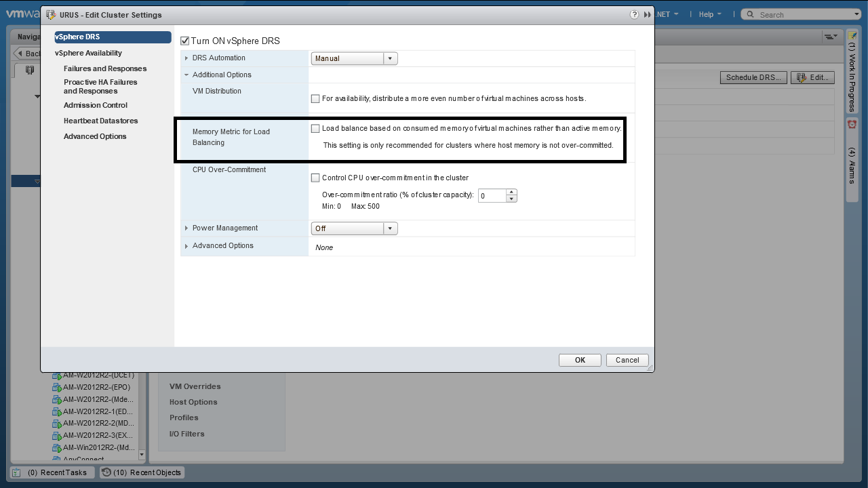Click the search magnifier icon
Image resolution: width=868 pixels, height=488 pixels.
[x=750, y=14]
